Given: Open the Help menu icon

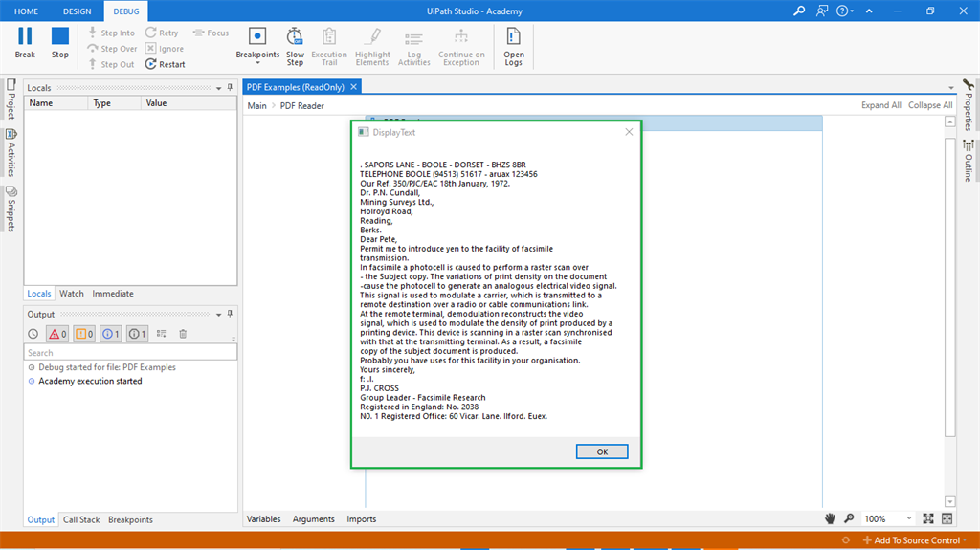Looking at the screenshot, I should coord(844,11).
